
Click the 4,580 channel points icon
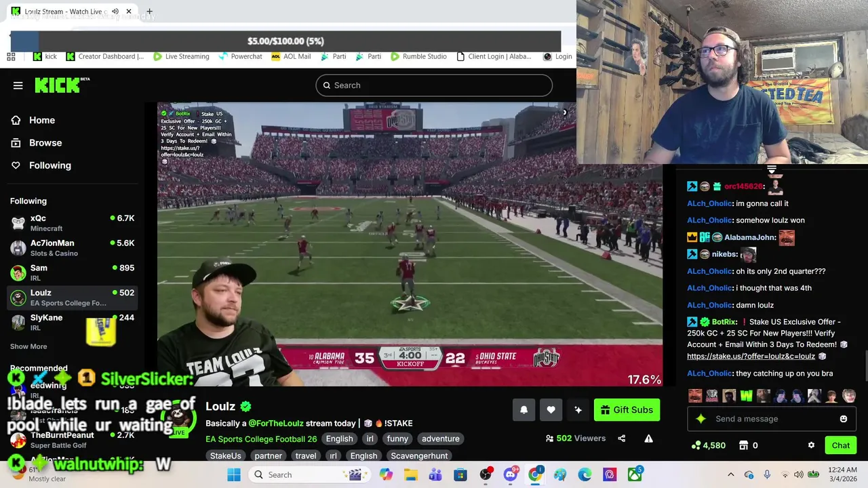696,445
